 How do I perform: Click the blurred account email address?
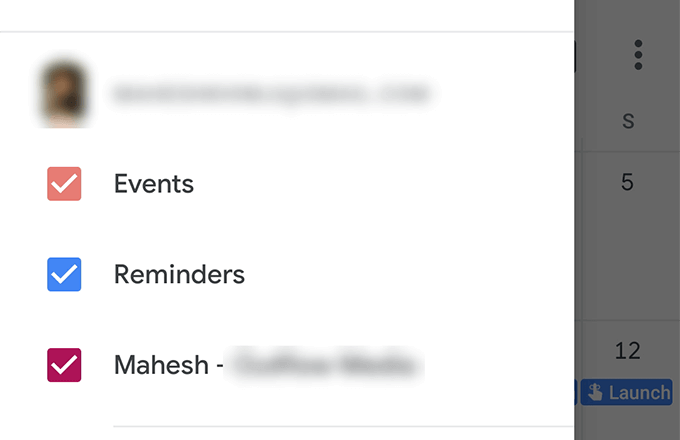click(x=270, y=95)
